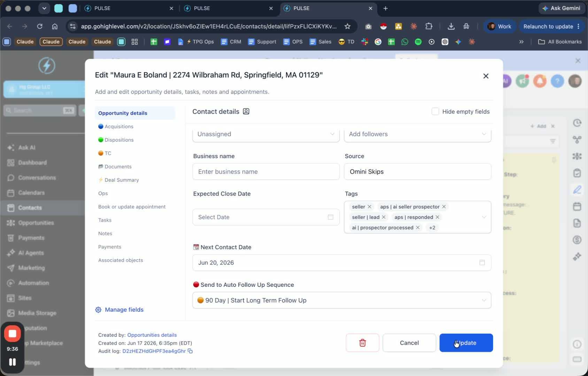
Task: Open the Add followers dropdown
Action: pos(417,134)
